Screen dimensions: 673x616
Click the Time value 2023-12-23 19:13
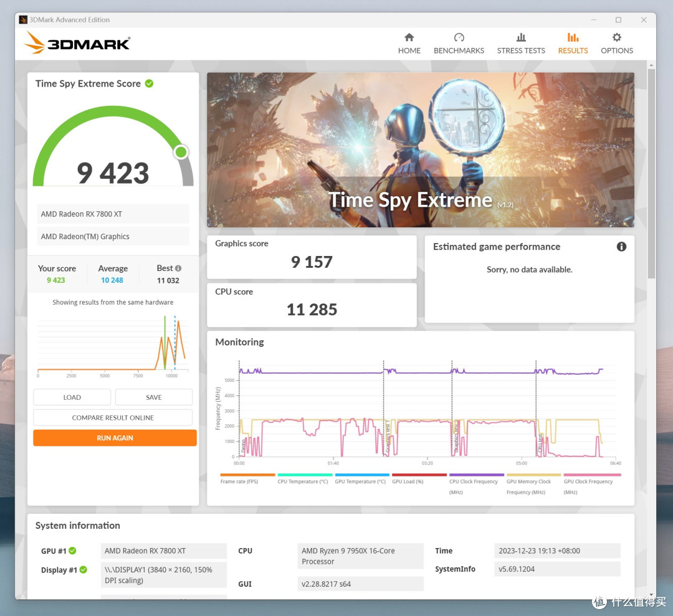click(x=557, y=551)
